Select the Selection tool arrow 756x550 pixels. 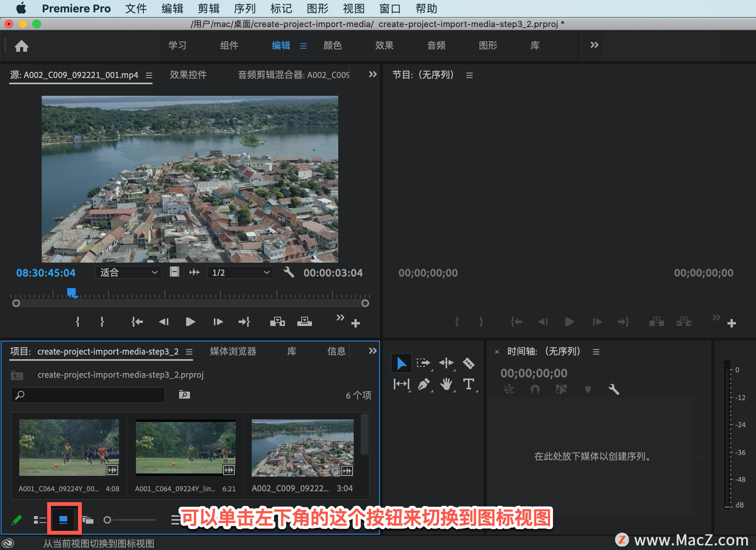pyautogui.click(x=401, y=363)
